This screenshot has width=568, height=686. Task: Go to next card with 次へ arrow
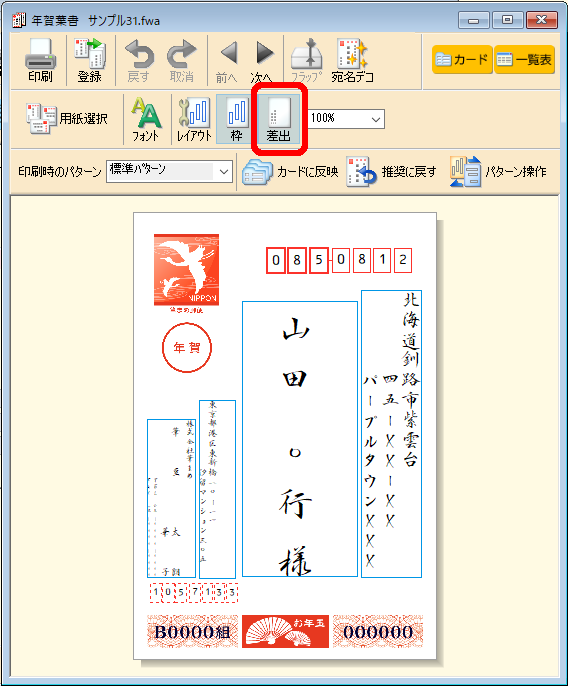pos(263,60)
